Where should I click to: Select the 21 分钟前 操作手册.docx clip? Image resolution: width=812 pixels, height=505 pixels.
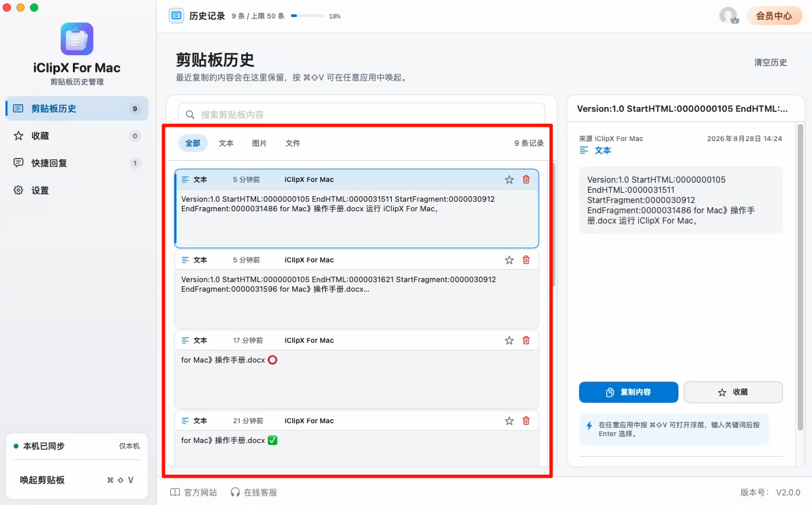coord(357,439)
